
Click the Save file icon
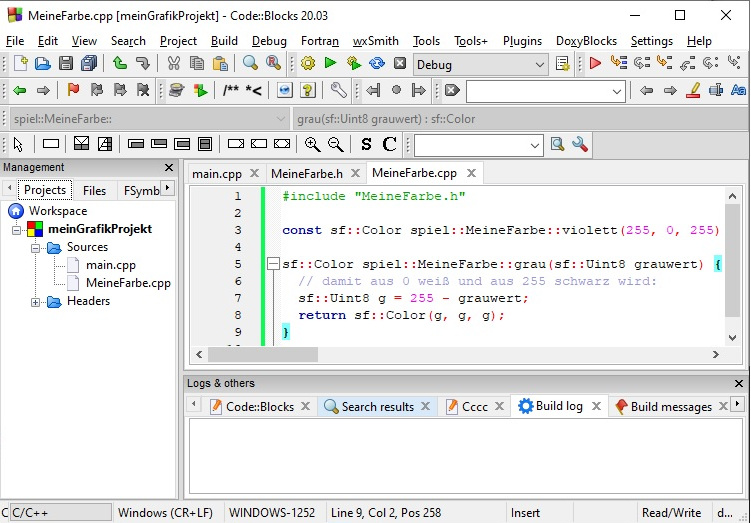coord(65,64)
